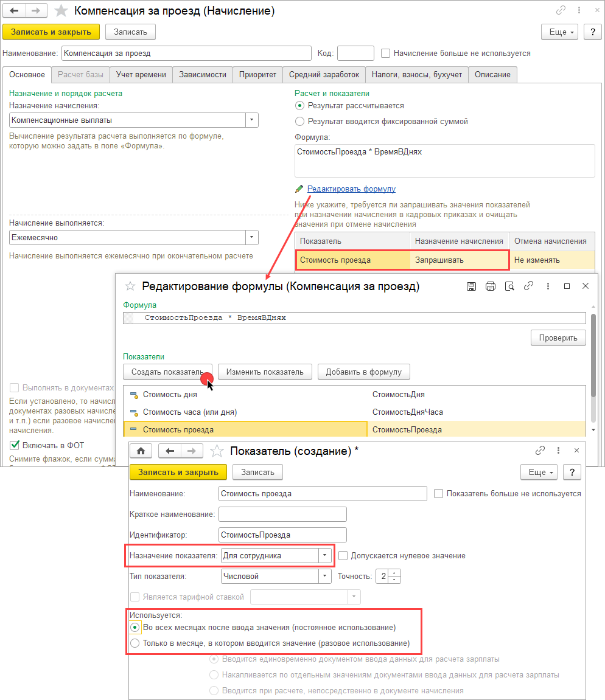
Task: Navigate forward in Показатель (создание) window
Action: tap(192, 451)
